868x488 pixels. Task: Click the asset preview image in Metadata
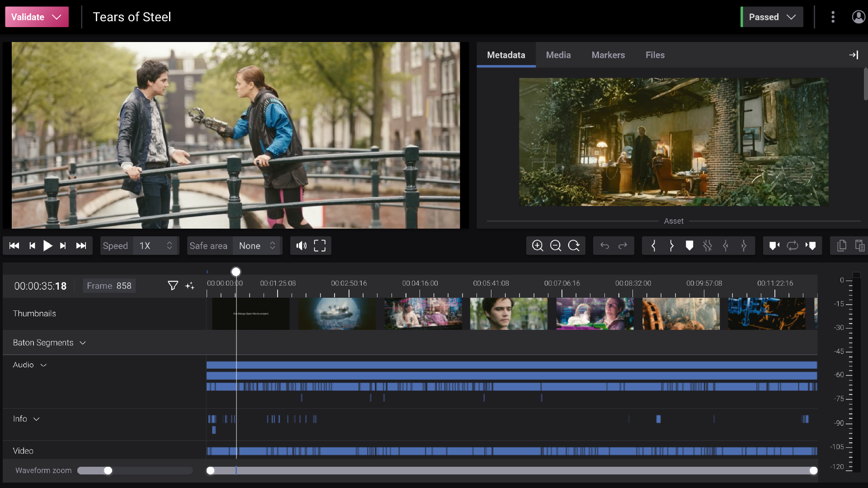pyautogui.click(x=674, y=142)
